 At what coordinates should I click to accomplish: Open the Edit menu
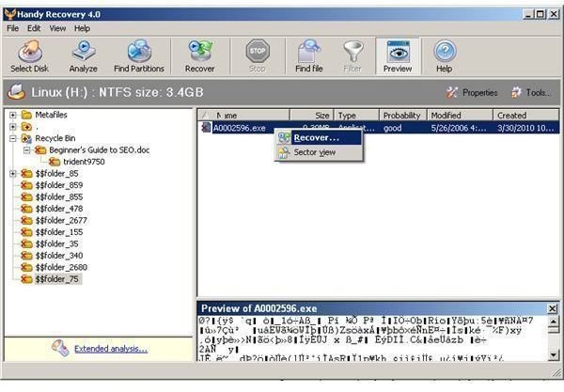34,28
